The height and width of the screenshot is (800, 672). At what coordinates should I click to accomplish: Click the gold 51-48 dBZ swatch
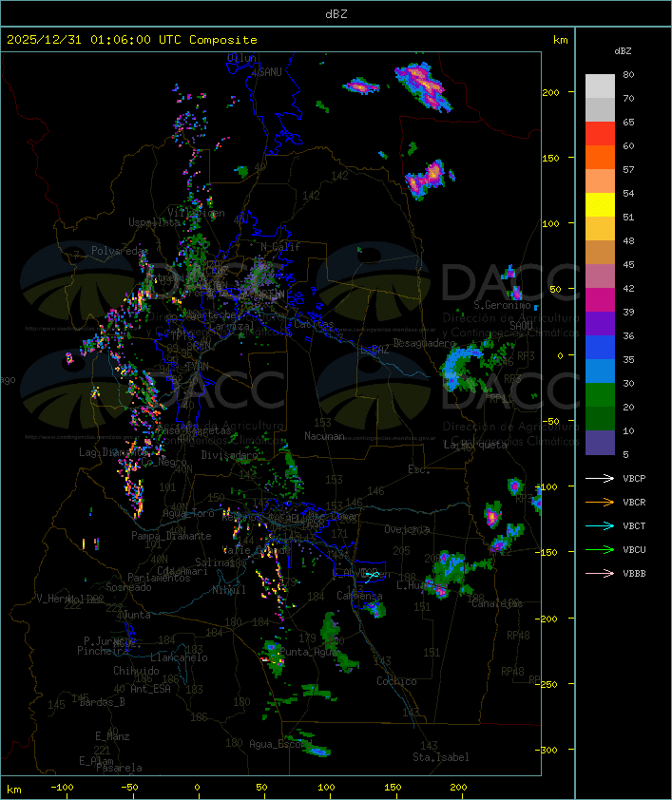click(600, 229)
